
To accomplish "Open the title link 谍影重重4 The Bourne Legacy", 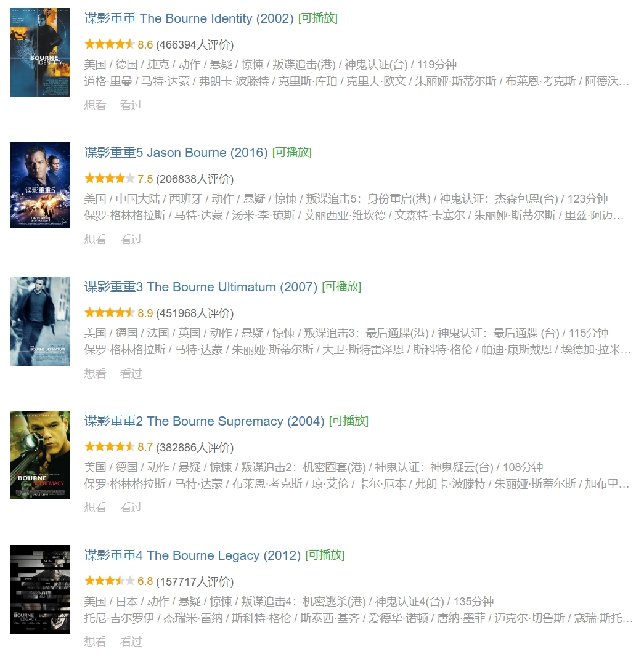I will click(192, 555).
